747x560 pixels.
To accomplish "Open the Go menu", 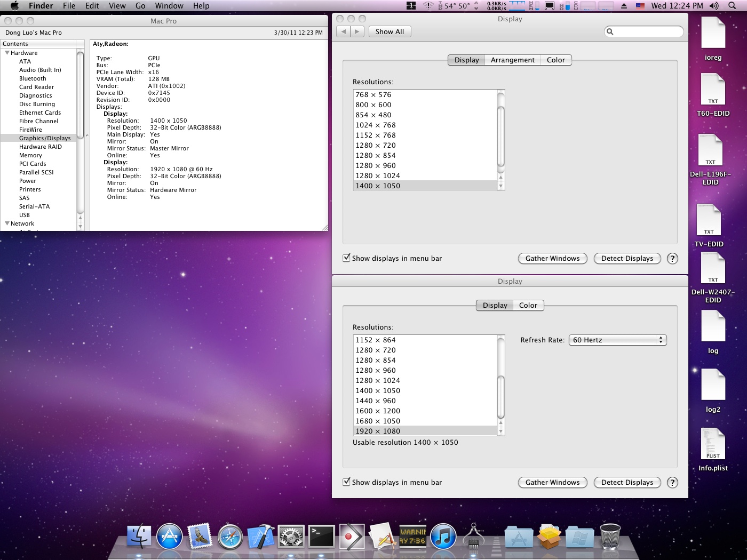I will tap(140, 6).
